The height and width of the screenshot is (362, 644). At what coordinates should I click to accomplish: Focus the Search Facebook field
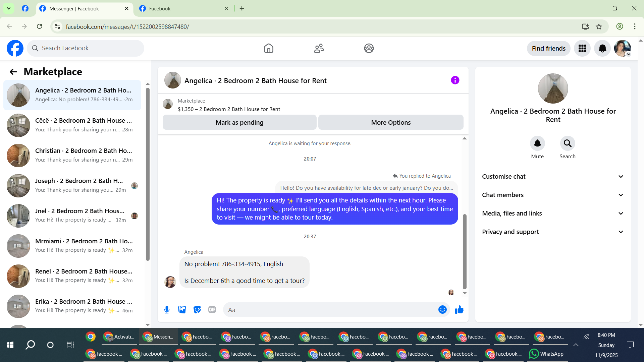tap(86, 48)
